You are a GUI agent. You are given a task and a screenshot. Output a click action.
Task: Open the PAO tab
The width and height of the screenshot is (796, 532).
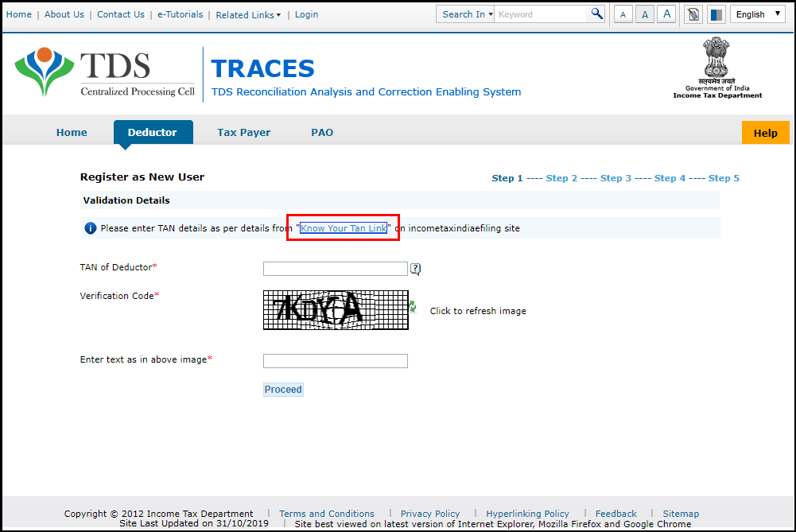click(x=322, y=132)
